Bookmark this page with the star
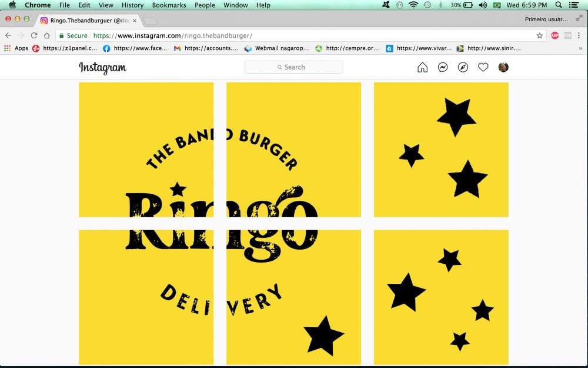This screenshot has height=368, width=588. pyautogui.click(x=540, y=35)
